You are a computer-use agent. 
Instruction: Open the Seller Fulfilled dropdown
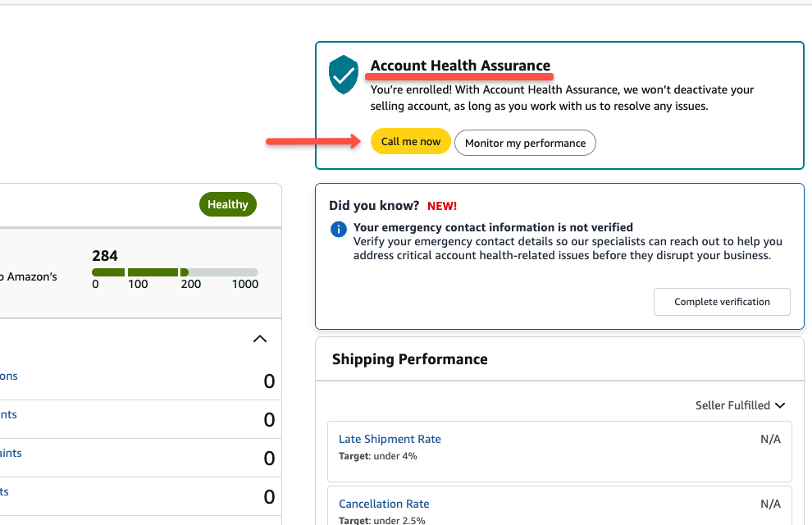pyautogui.click(x=740, y=405)
